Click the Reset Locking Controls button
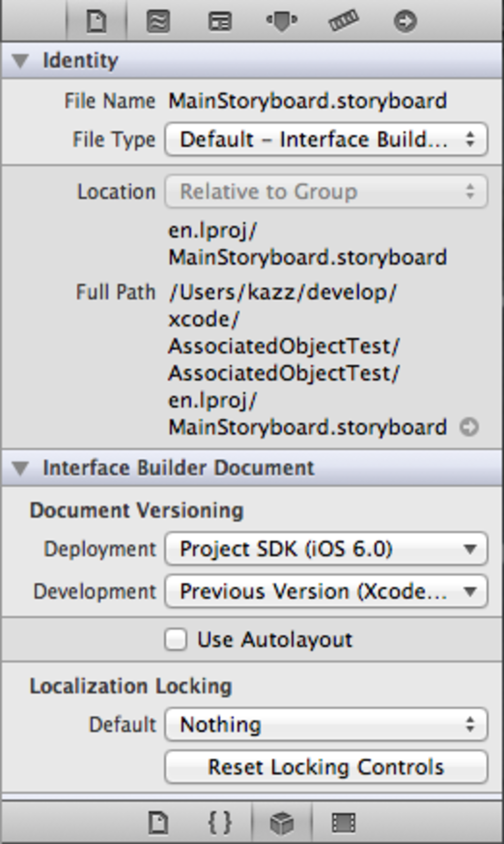The image size is (504, 844). (x=326, y=767)
